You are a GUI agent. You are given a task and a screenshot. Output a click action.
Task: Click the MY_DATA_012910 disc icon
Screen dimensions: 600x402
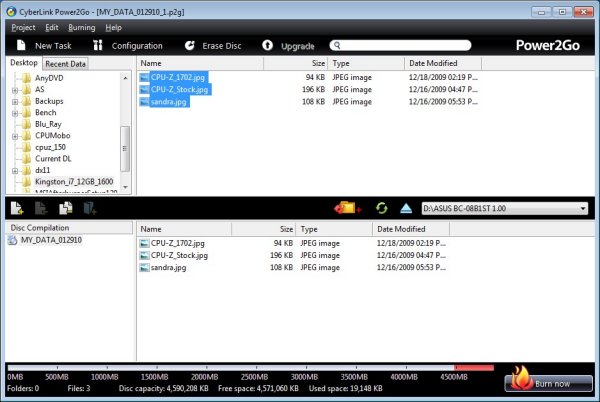[13, 240]
